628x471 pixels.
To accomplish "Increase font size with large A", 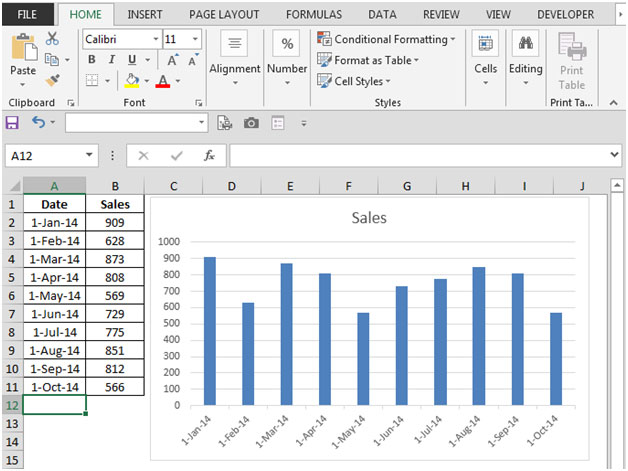I will (x=173, y=60).
